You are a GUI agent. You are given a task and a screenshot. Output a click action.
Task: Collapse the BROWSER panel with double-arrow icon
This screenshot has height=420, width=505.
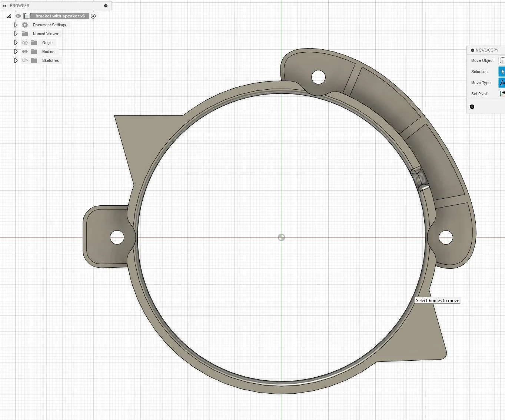4,6
